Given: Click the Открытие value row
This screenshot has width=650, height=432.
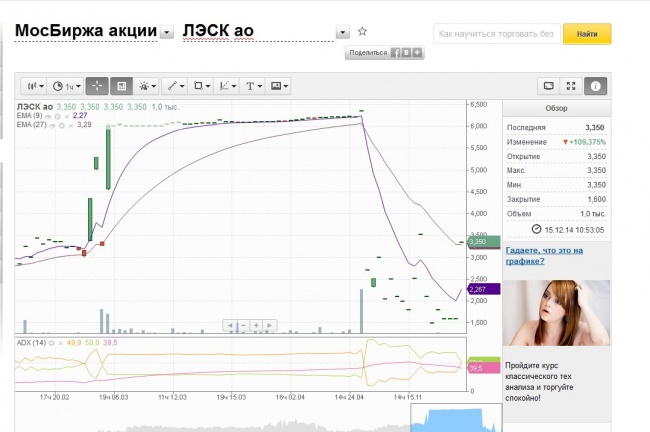Looking at the screenshot, I should 556,156.
